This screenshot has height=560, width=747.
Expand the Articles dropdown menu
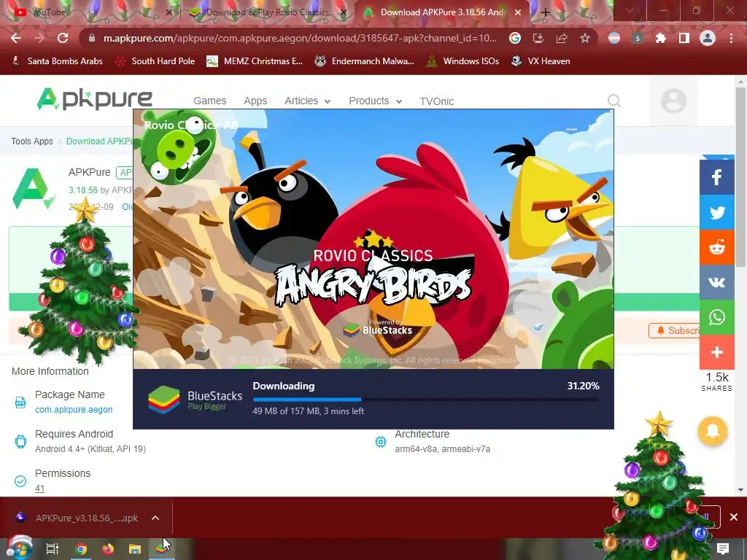coord(307,101)
